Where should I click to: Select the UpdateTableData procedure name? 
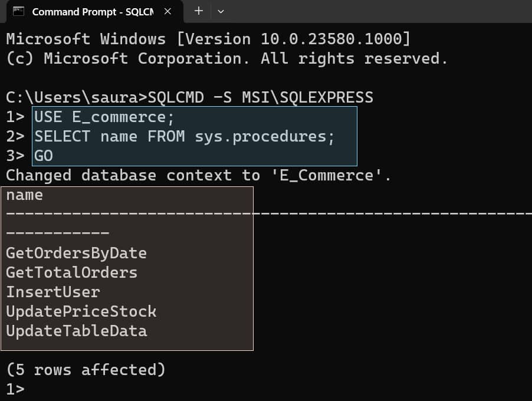pos(80,331)
